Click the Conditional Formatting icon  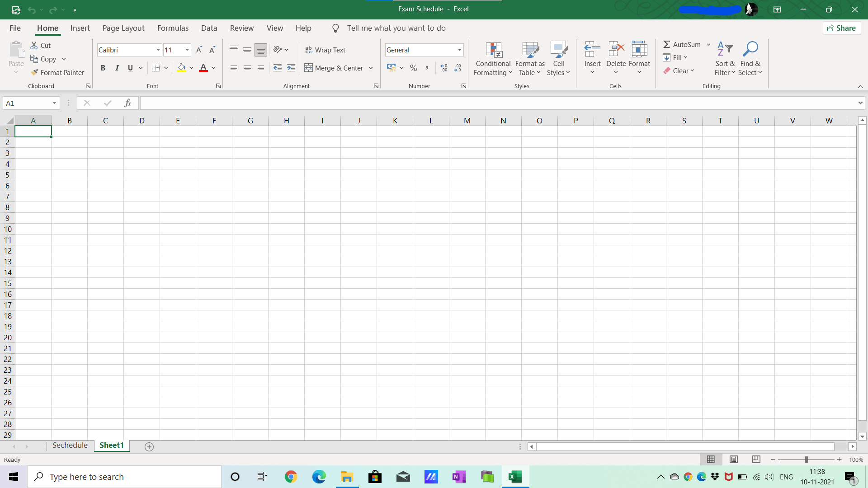point(493,50)
